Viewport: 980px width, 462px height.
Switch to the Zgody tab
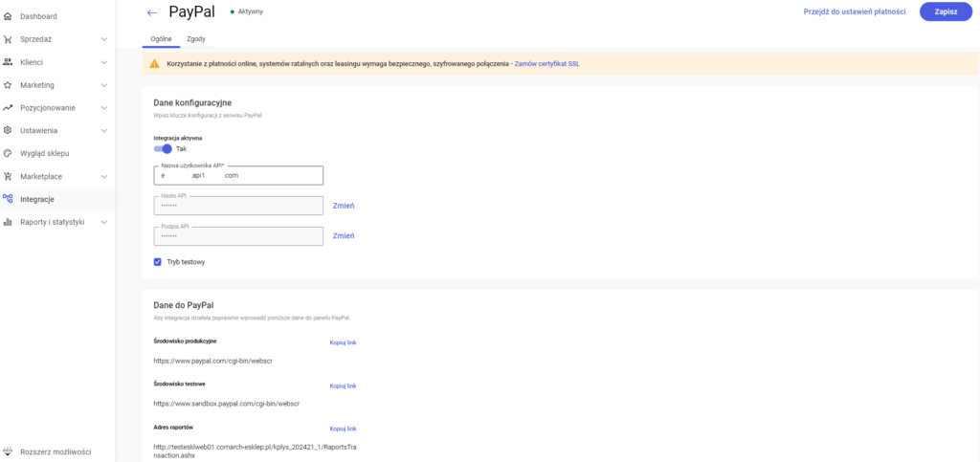point(196,38)
